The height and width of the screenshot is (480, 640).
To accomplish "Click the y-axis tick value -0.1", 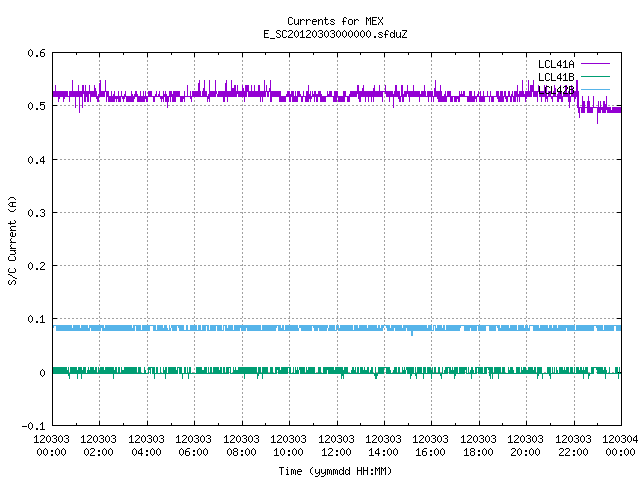I will [x=33, y=426].
